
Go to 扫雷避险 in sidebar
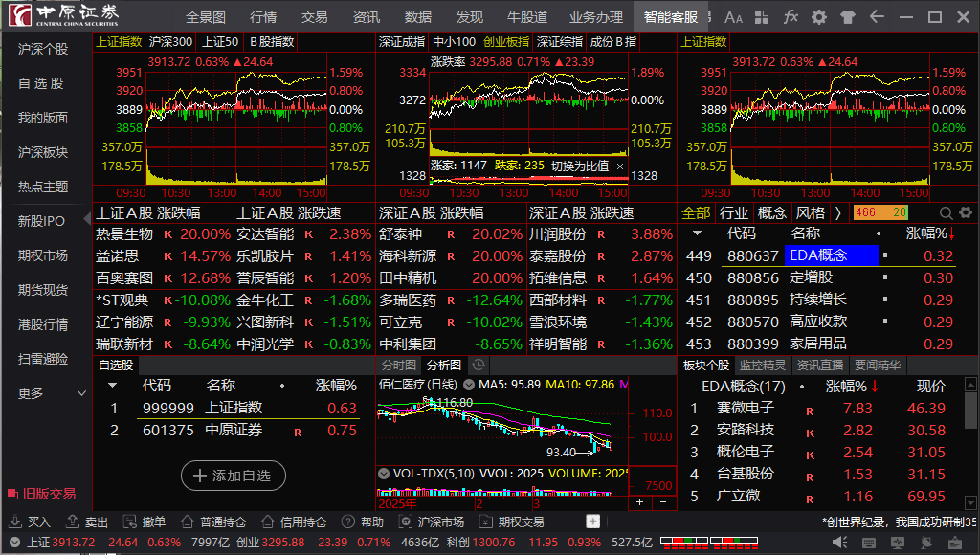coord(43,359)
